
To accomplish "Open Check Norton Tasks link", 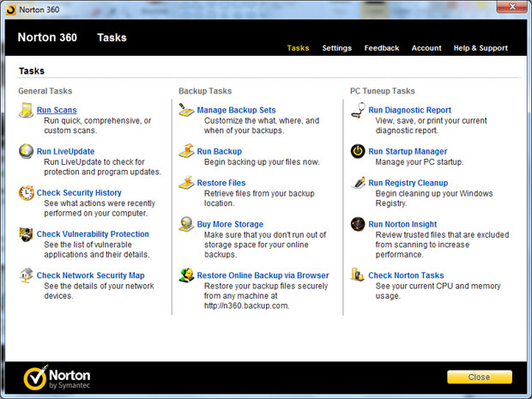I will tap(406, 275).
